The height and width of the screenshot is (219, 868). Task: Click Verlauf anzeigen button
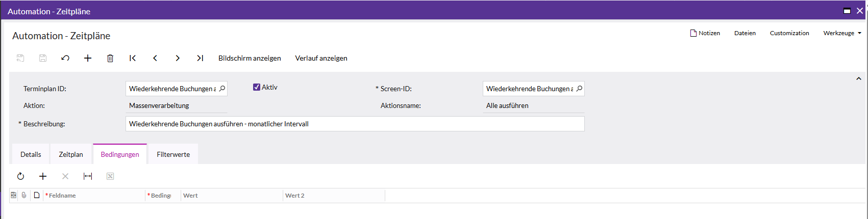321,58
